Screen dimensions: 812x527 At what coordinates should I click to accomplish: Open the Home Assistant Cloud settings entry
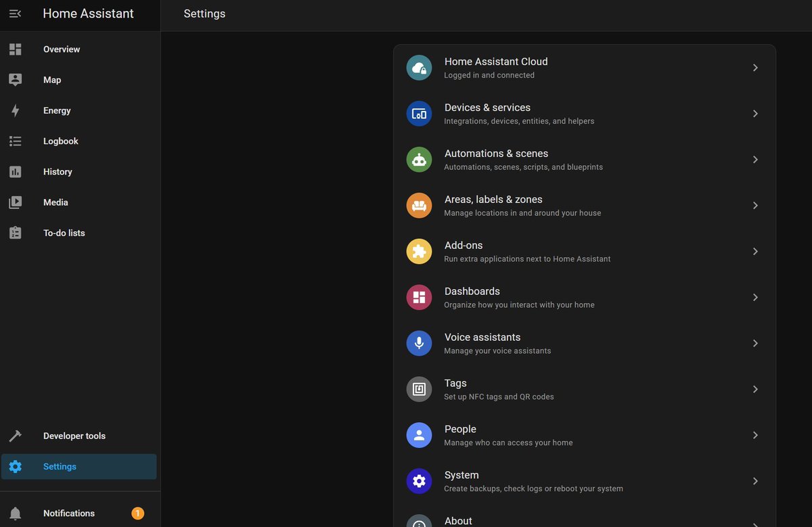(585, 68)
